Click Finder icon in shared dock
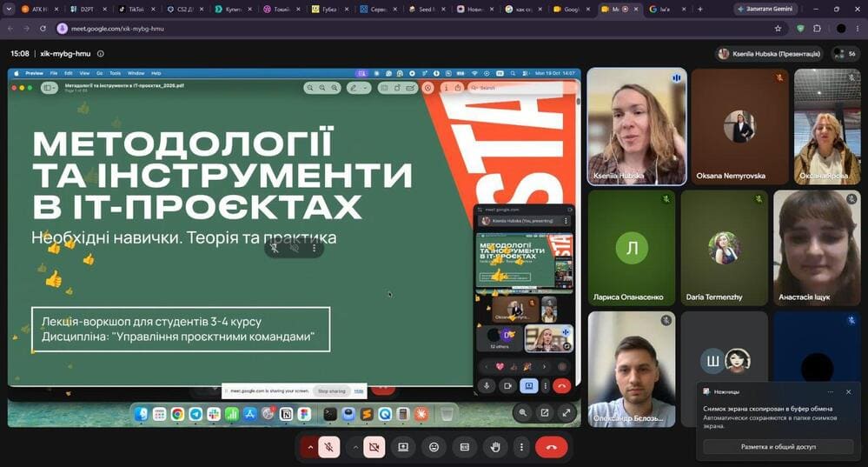The width and height of the screenshot is (868, 467). click(142, 414)
